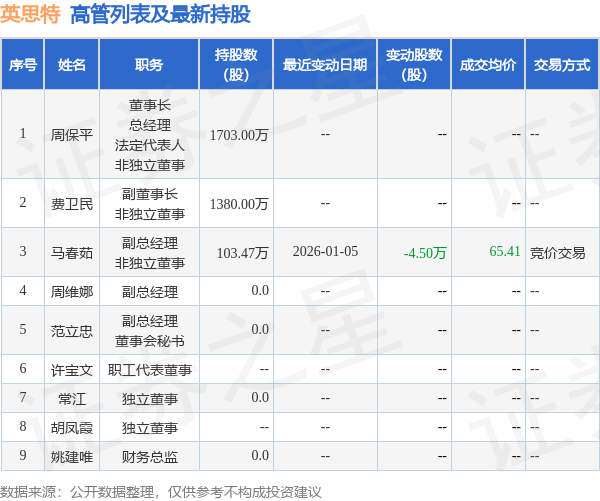Click the green -4.50万 change value

tap(425, 253)
